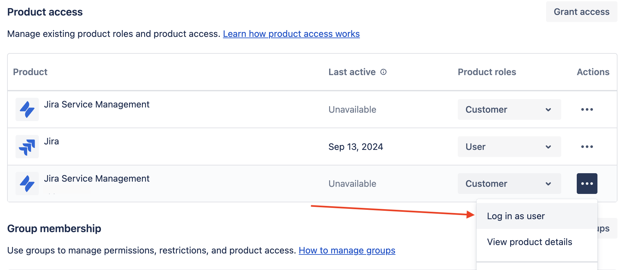
Task: Click the Sep 13, 2024 last active date
Action: [356, 147]
